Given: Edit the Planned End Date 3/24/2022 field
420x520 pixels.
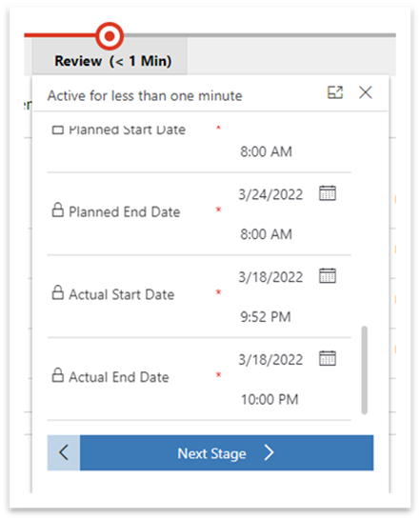Looking at the screenshot, I should coord(270,194).
